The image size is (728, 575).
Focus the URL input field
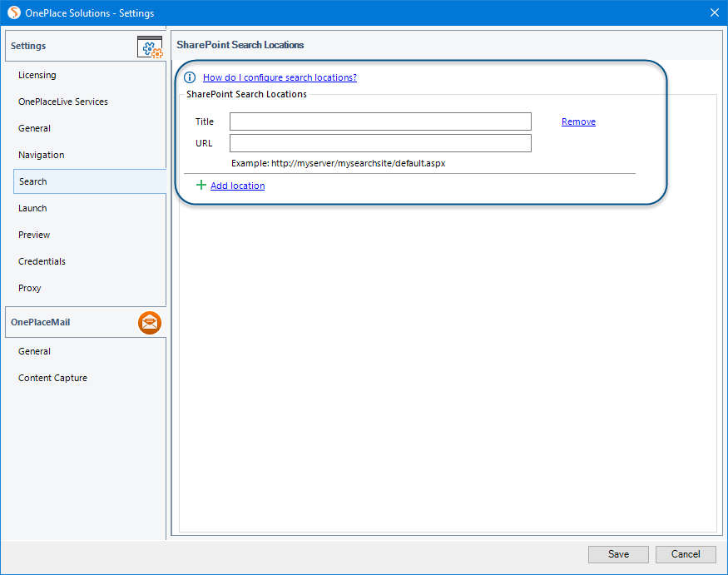click(380, 143)
